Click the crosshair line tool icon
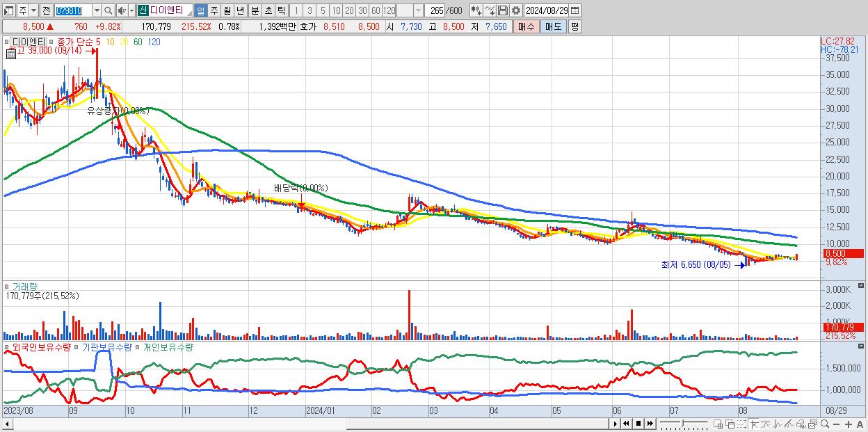Screen dimensions: 868x432 point(754,424)
